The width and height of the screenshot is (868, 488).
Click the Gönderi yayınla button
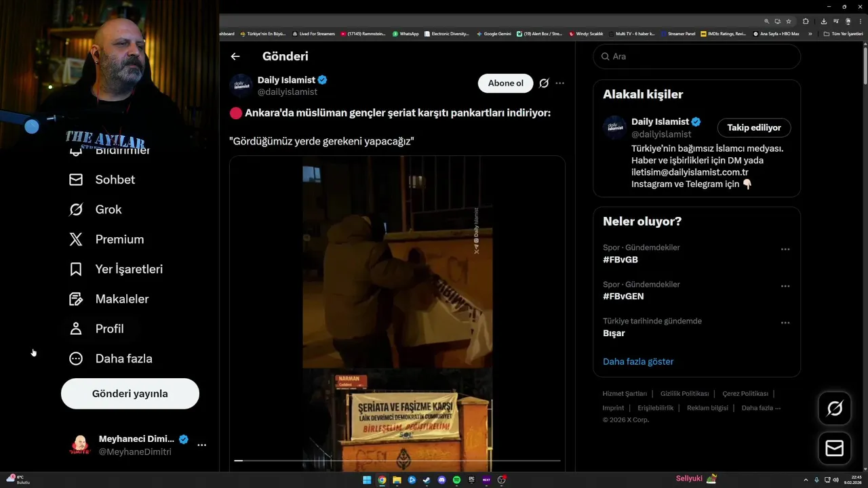point(130,394)
